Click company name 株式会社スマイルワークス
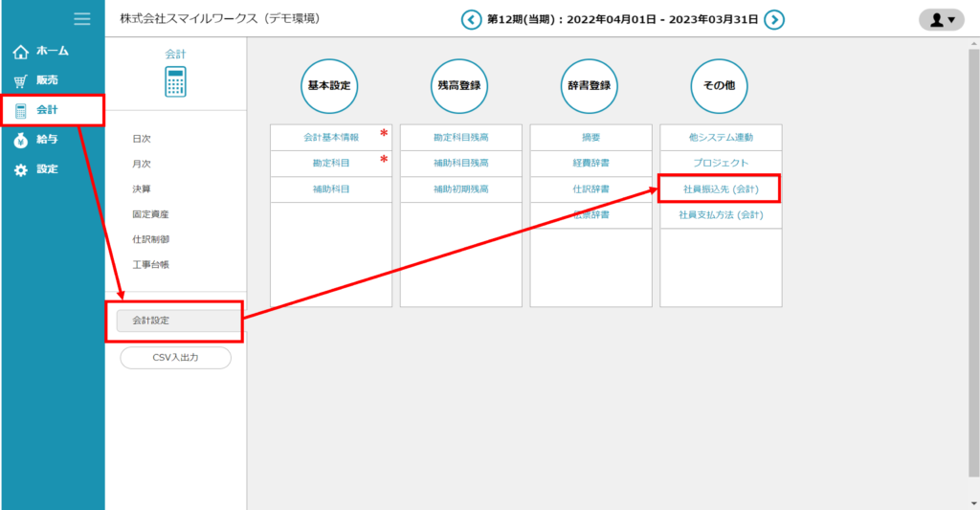 point(189,19)
